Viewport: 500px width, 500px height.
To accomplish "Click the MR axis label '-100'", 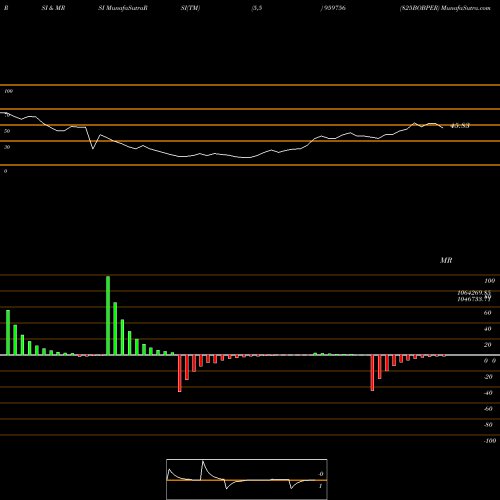I will coord(490,441).
